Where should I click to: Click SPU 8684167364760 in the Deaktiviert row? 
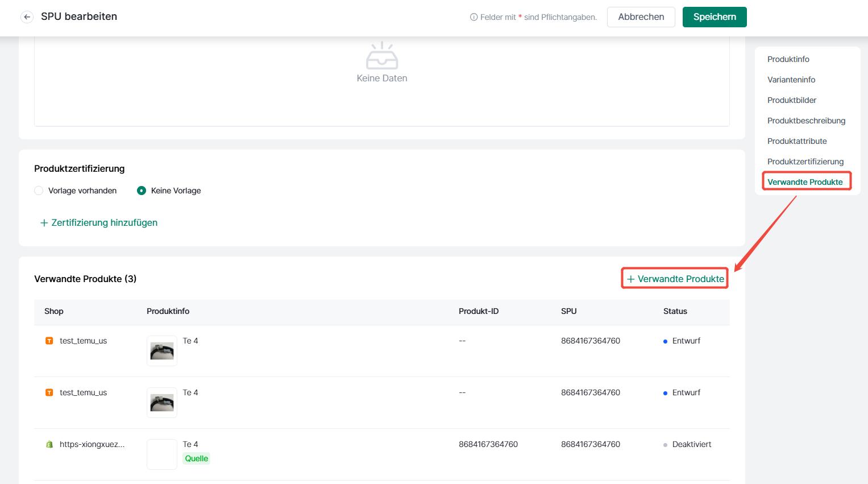591,444
